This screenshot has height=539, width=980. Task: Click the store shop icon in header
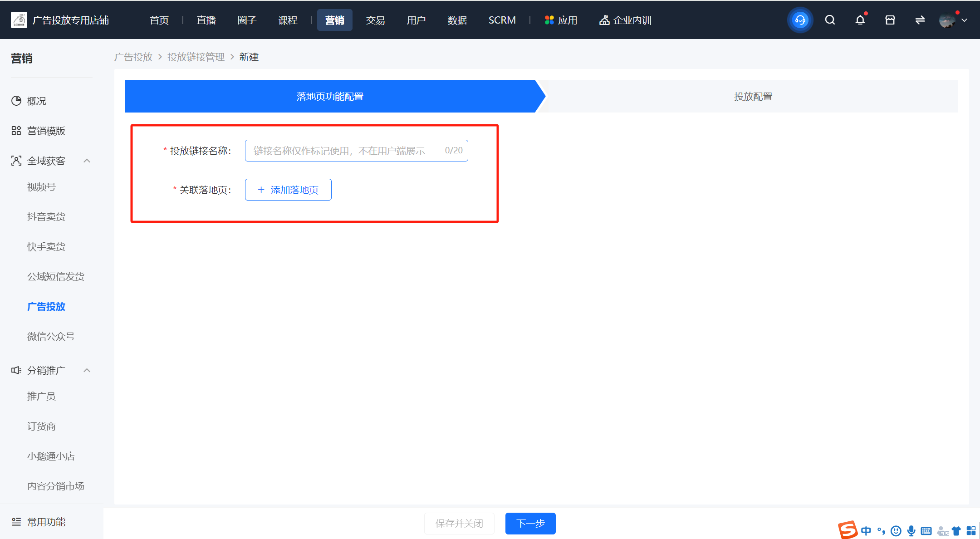point(890,20)
